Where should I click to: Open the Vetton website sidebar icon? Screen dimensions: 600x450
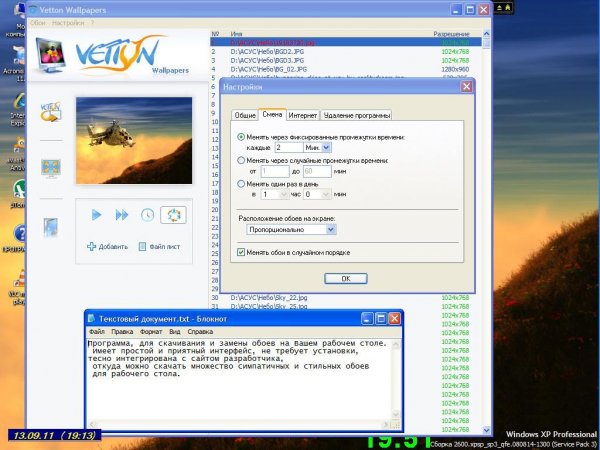pos(50,110)
